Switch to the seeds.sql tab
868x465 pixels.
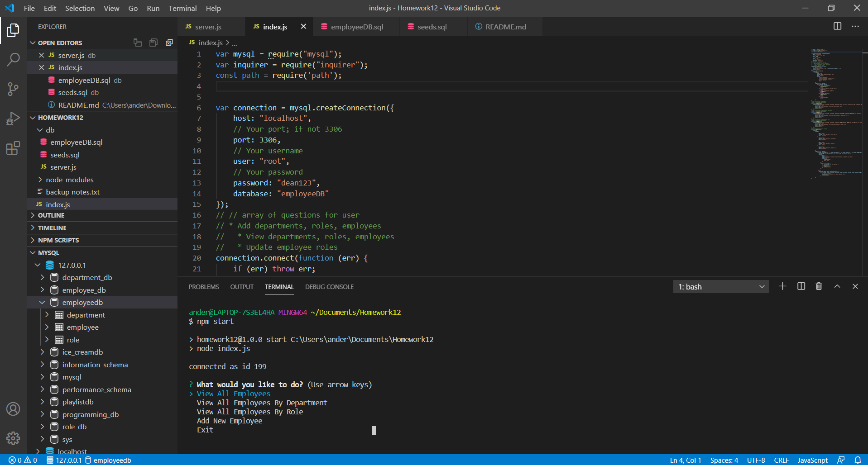pyautogui.click(x=432, y=27)
